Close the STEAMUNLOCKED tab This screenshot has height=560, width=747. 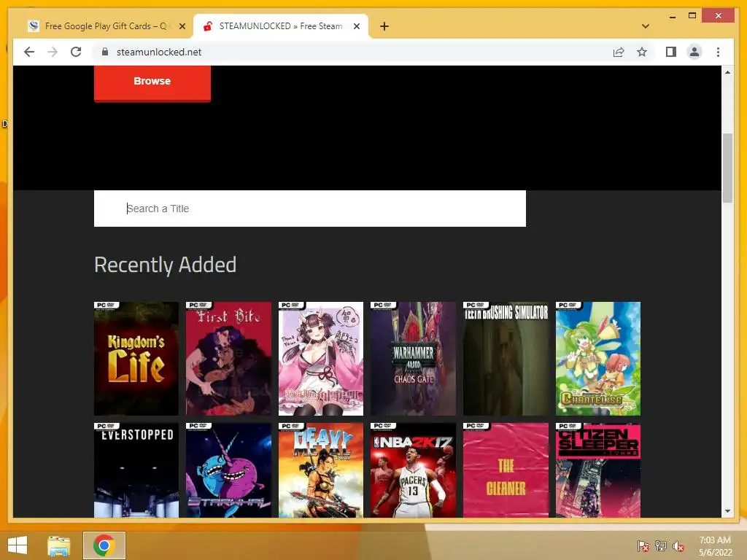[356, 27]
